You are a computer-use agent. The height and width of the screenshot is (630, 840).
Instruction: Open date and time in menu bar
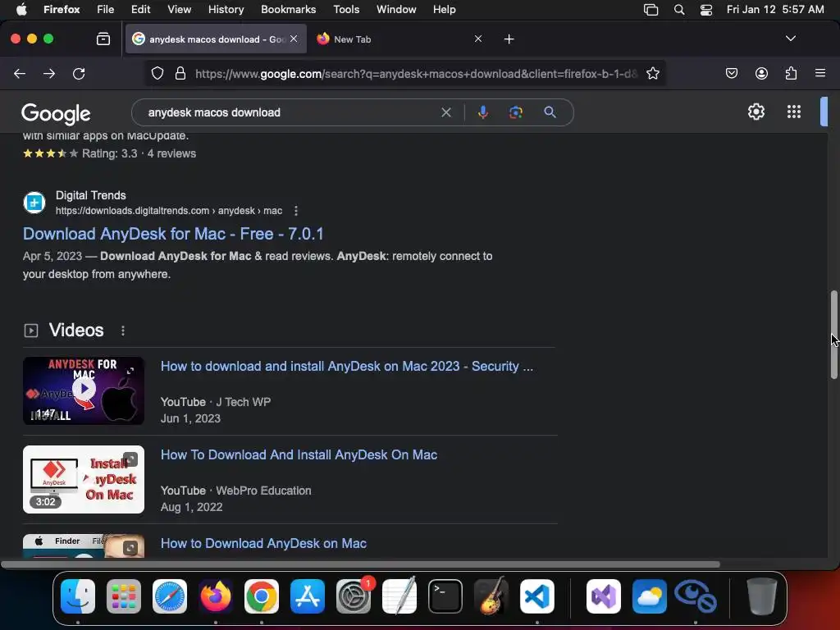coord(775,10)
